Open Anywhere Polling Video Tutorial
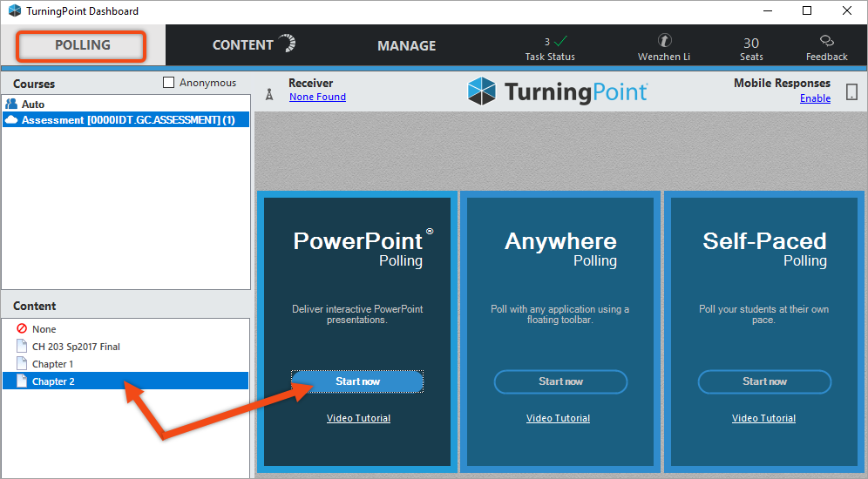 pyautogui.click(x=558, y=418)
